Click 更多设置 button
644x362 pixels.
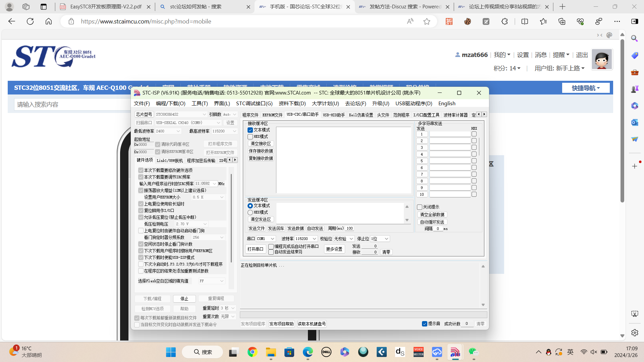(x=334, y=249)
